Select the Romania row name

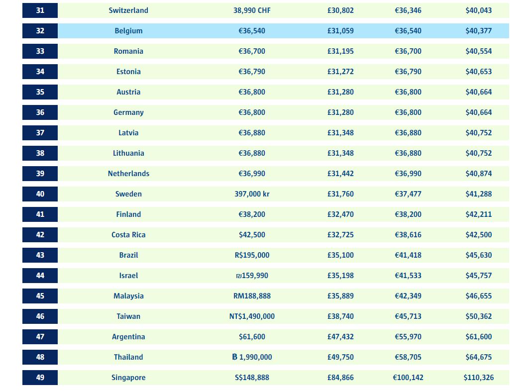128,51
